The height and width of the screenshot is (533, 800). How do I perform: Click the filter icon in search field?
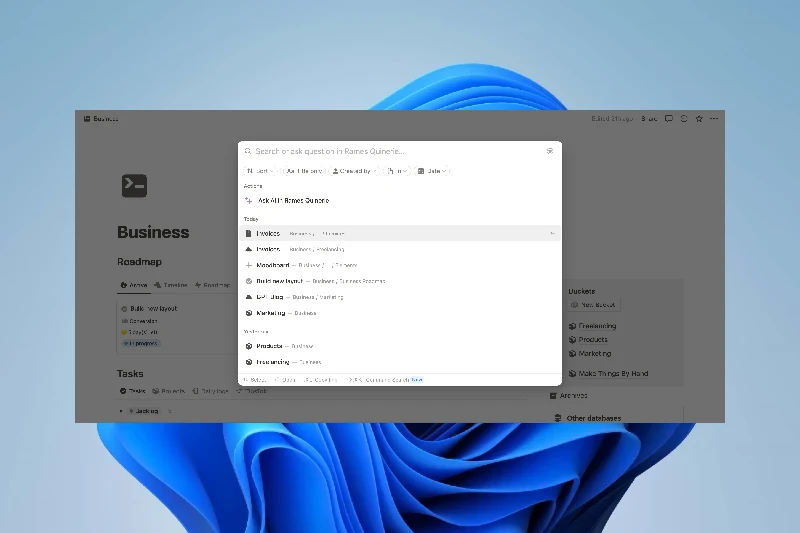pyautogui.click(x=549, y=152)
